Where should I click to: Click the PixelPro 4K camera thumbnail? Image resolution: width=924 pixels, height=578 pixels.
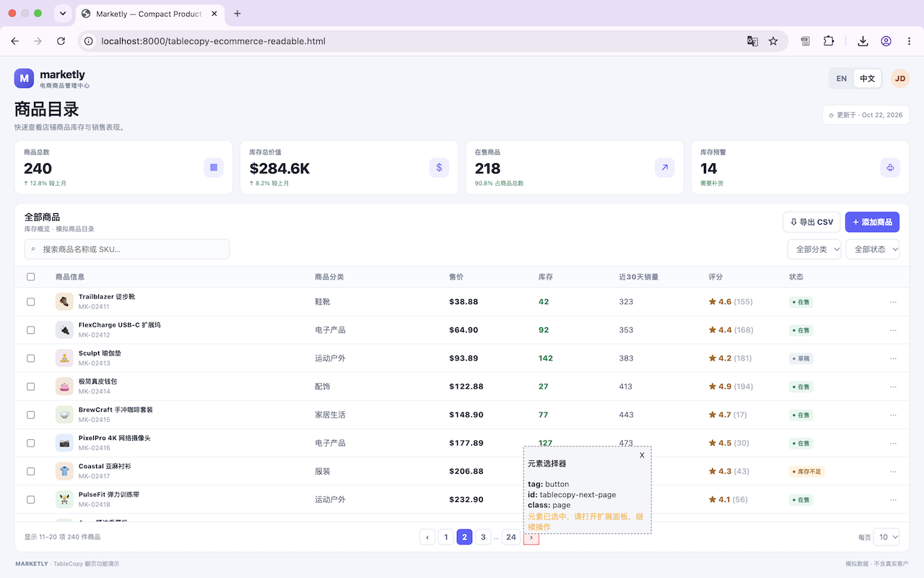click(x=64, y=443)
